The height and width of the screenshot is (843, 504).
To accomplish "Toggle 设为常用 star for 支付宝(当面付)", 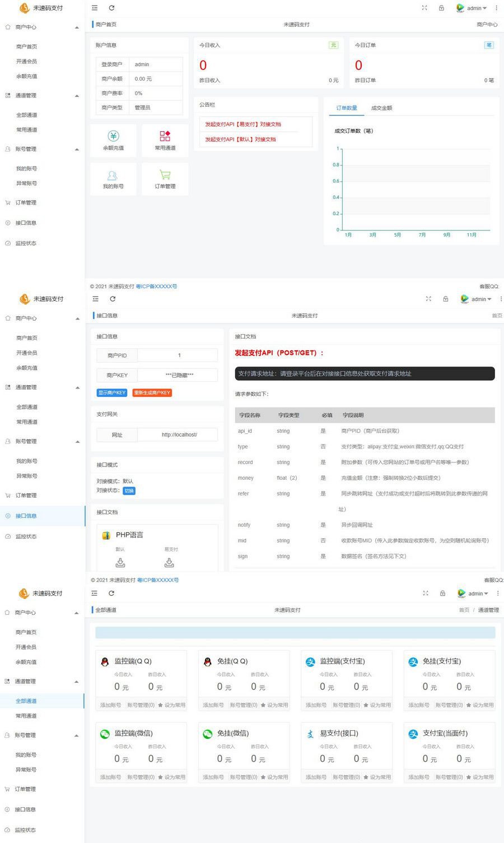I will [x=479, y=777].
